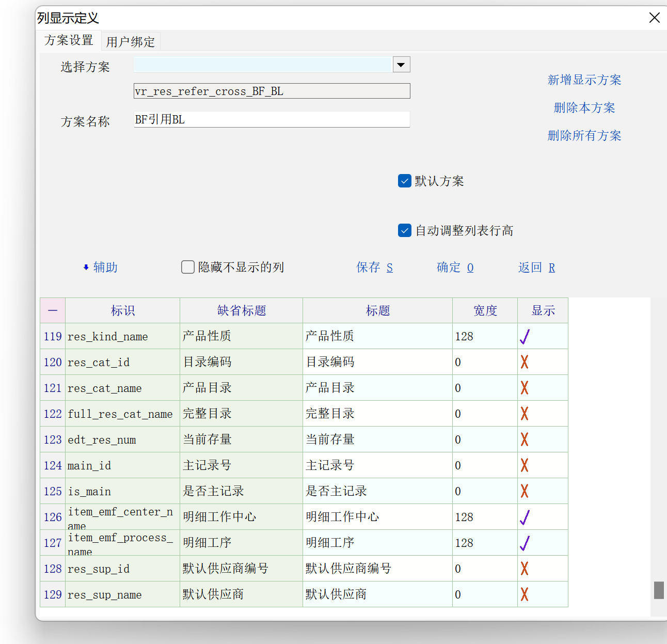Click the vertical scrollbar thumb
This screenshot has height=644, width=667.
click(x=659, y=590)
